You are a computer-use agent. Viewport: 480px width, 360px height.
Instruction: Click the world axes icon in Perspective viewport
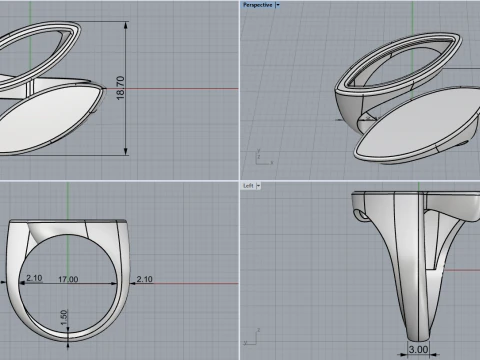pos(265,157)
